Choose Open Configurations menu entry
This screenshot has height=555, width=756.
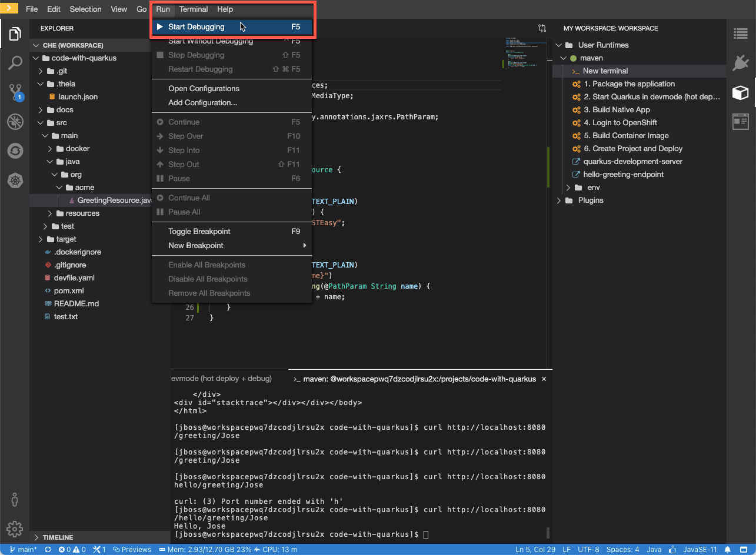click(x=231, y=89)
